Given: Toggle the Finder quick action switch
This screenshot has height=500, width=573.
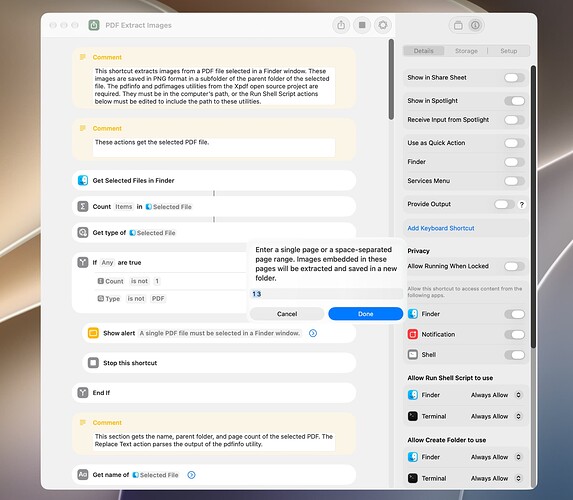Looking at the screenshot, I should (x=514, y=162).
